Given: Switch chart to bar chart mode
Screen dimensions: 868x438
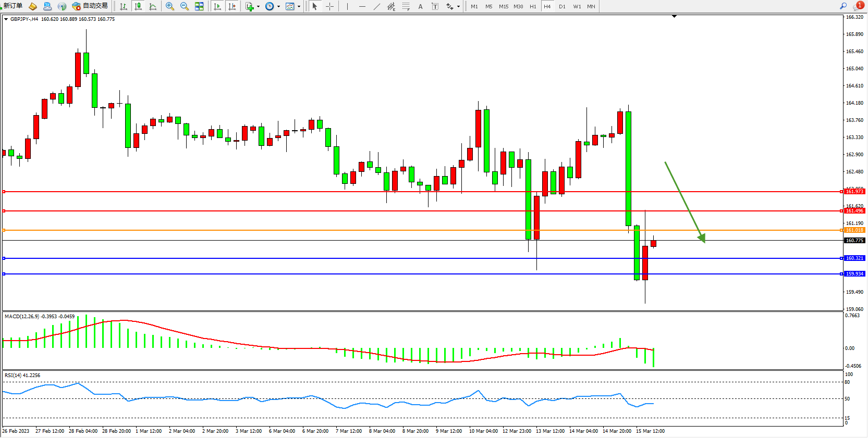Looking at the screenshot, I should [x=124, y=6].
